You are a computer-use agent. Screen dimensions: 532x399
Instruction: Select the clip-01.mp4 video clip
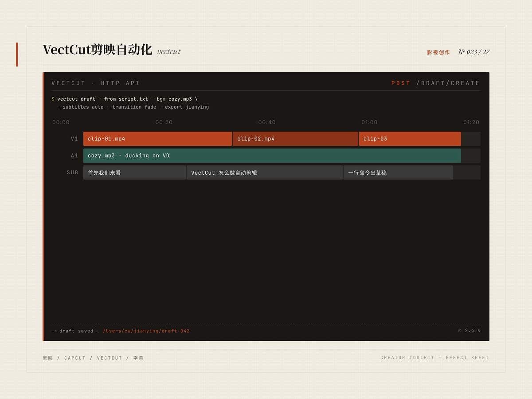click(x=157, y=139)
